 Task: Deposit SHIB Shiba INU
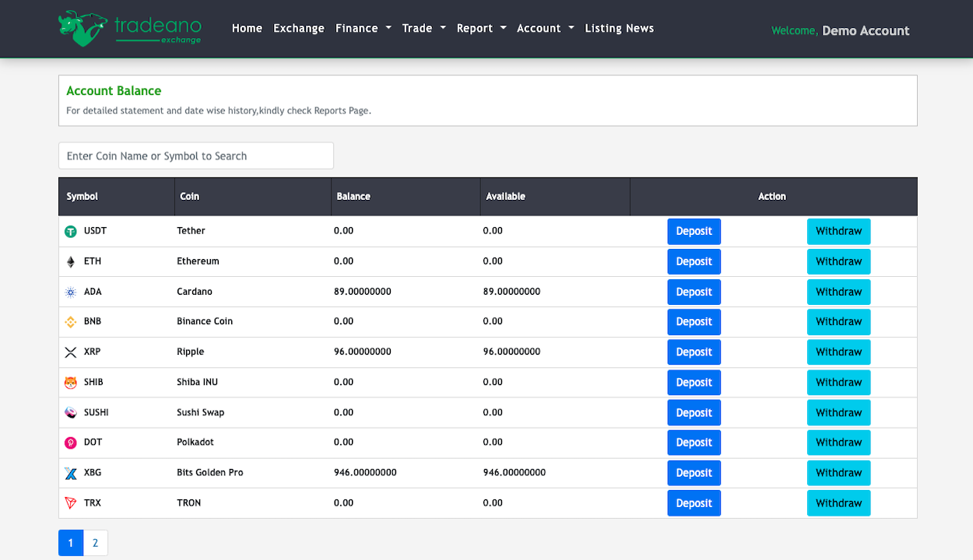[694, 382]
